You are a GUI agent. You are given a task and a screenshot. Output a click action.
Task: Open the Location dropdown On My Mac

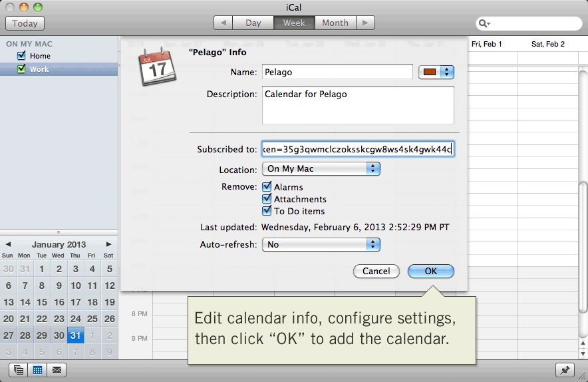pyautogui.click(x=321, y=169)
